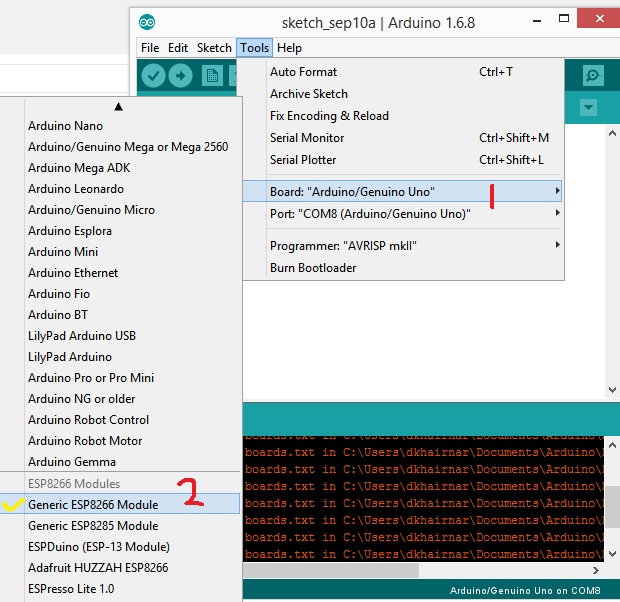Click console scrollbar up arrow
Viewport: 620px width, 602px height.
click(x=612, y=445)
